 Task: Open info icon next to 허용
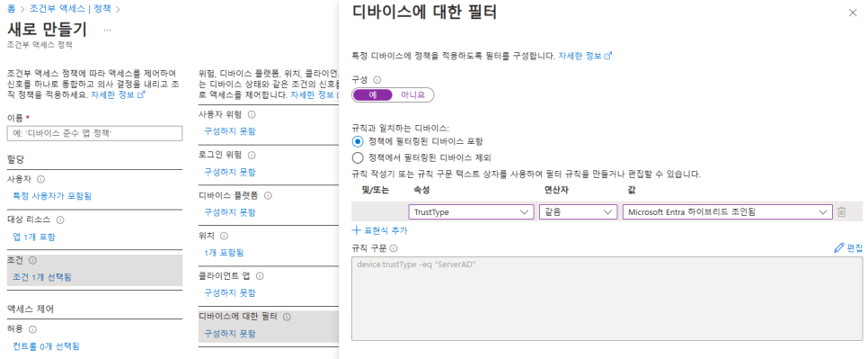(32, 329)
